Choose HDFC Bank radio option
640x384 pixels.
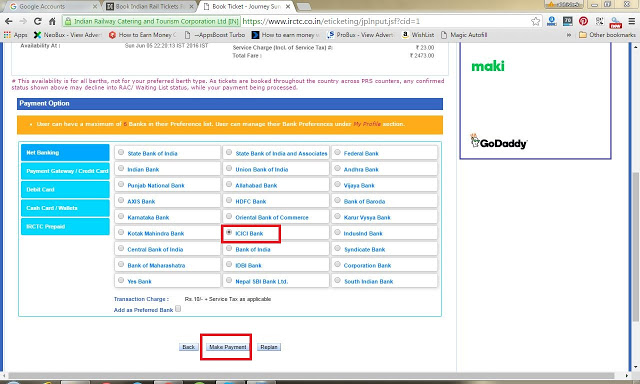(229, 200)
